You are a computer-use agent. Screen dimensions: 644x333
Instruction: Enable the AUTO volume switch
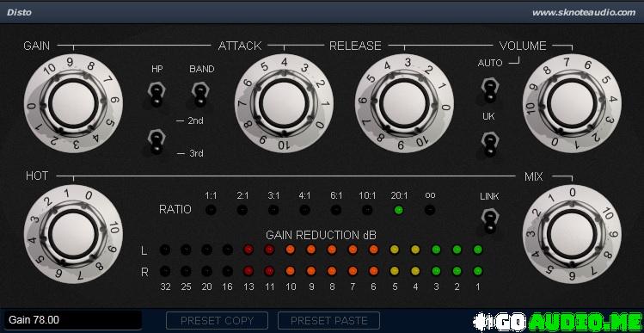[x=489, y=89]
